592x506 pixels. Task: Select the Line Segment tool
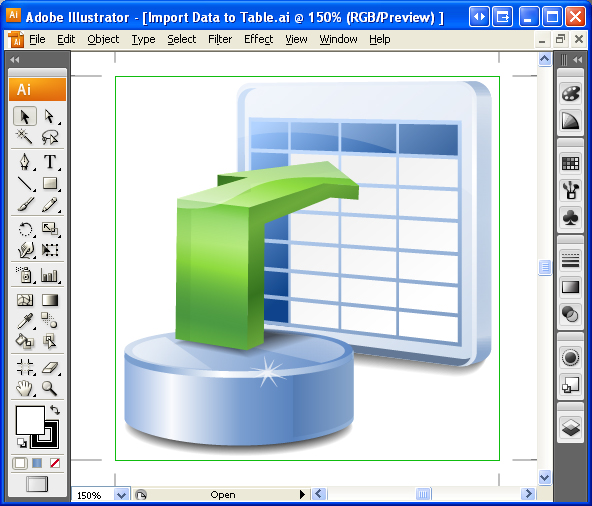(x=25, y=184)
